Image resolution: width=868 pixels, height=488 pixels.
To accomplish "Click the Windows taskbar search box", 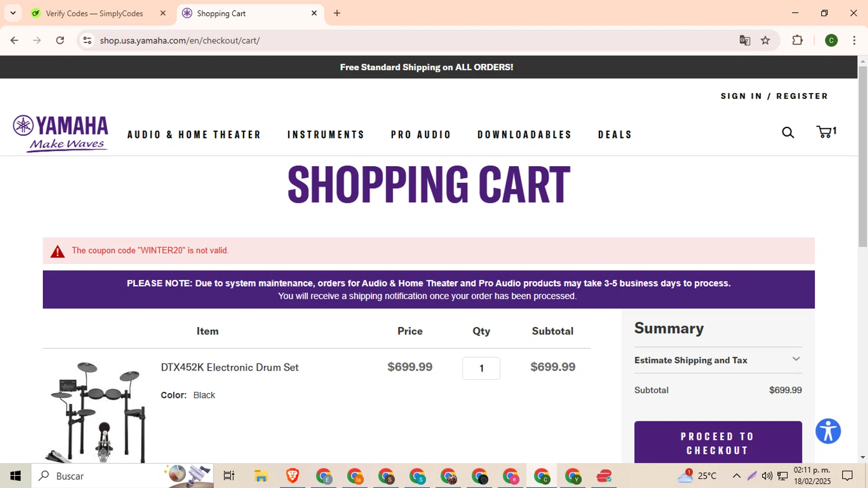I will click(122, 476).
